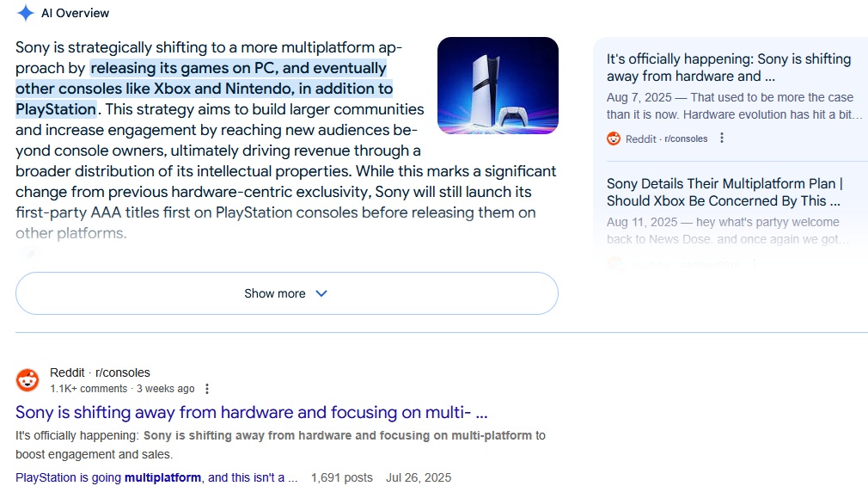Image resolution: width=868 pixels, height=486 pixels.
Task: Click the '1,691 posts' text
Action: pos(341,477)
